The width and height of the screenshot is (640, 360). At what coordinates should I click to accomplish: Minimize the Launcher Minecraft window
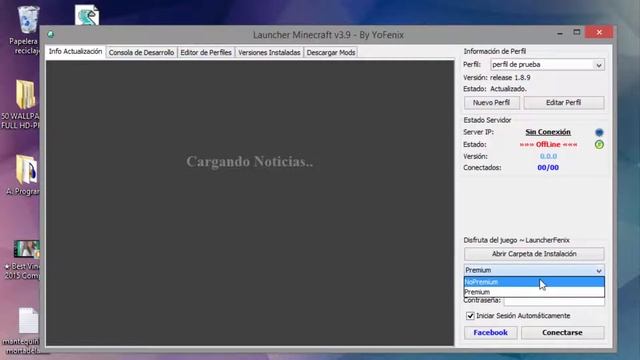[x=560, y=33]
